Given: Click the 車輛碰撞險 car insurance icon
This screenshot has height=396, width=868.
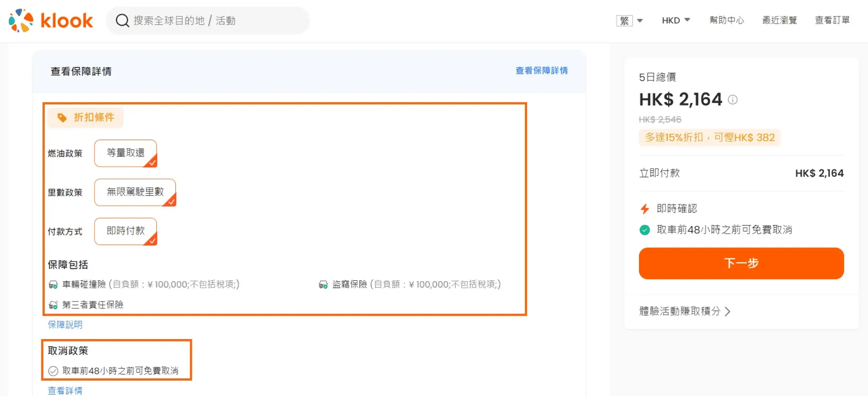Looking at the screenshot, I should pos(53,284).
